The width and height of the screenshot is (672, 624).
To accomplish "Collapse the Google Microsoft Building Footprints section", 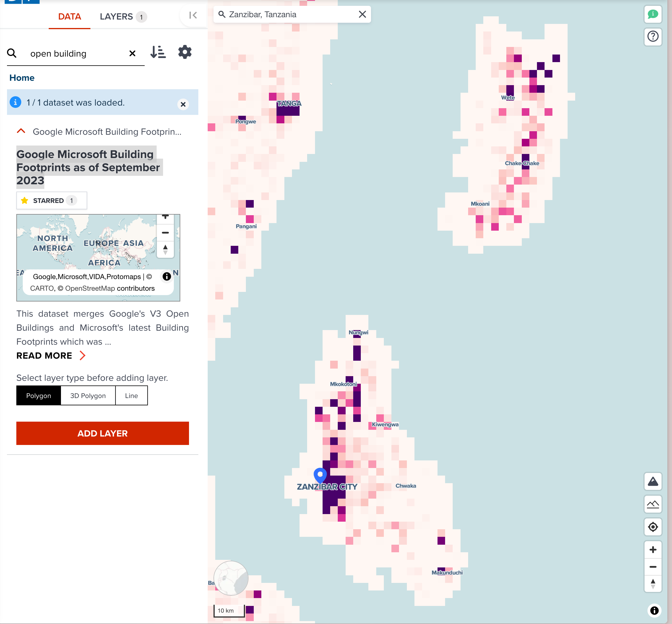I will click(x=21, y=131).
